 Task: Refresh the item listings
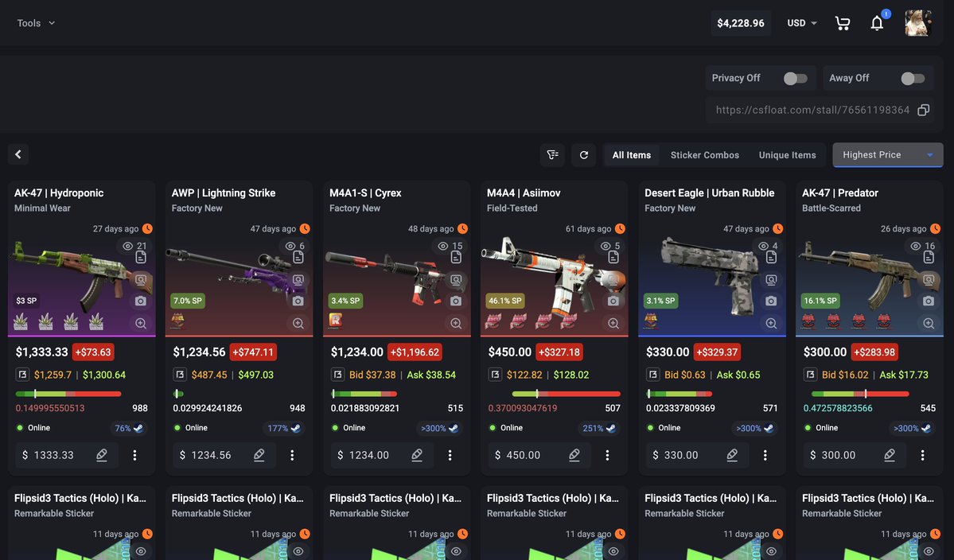(584, 155)
